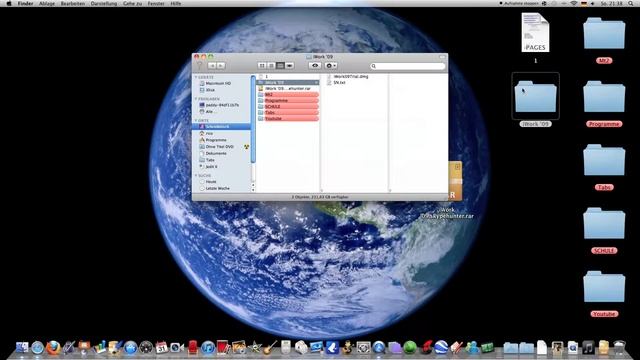Open iCal calendar from the Dock

[162, 347]
